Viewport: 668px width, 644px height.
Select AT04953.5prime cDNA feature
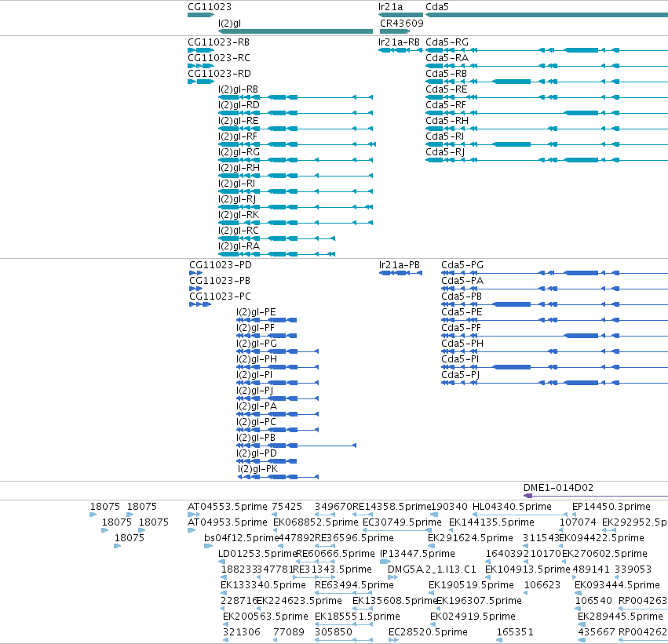[x=192, y=530]
